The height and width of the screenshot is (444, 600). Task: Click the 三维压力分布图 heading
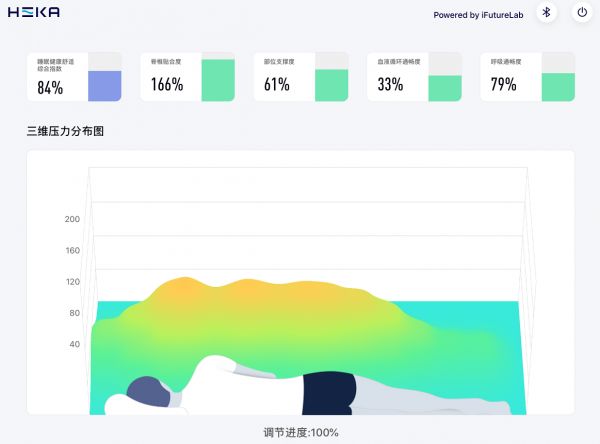click(x=66, y=131)
